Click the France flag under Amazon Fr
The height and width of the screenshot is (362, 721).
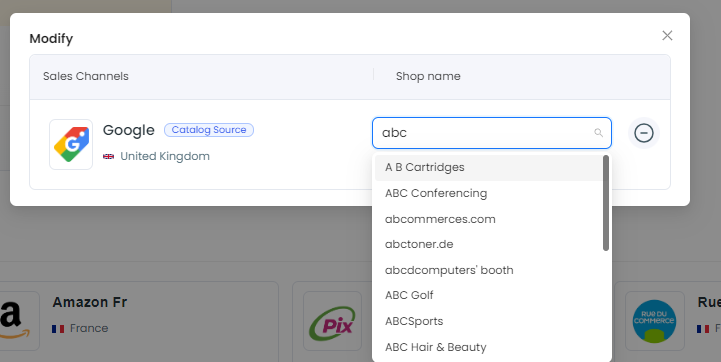[x=58, y=329]
